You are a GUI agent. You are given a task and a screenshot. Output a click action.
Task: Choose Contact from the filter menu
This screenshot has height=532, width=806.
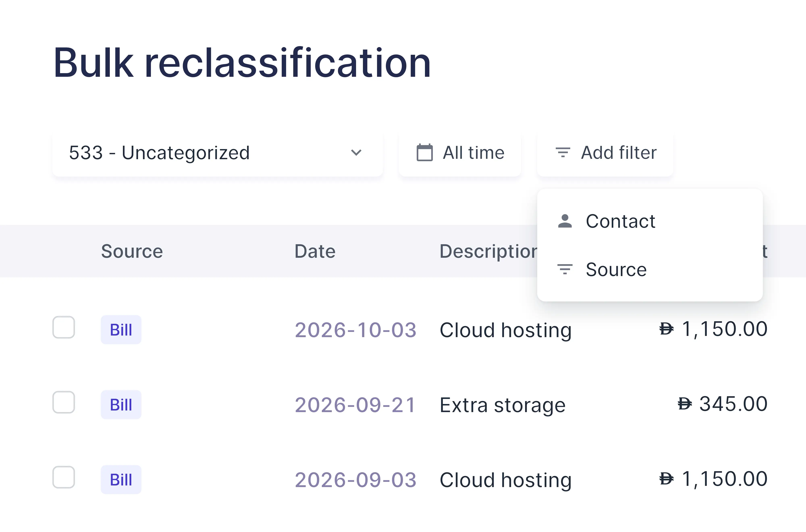[650, 221]
